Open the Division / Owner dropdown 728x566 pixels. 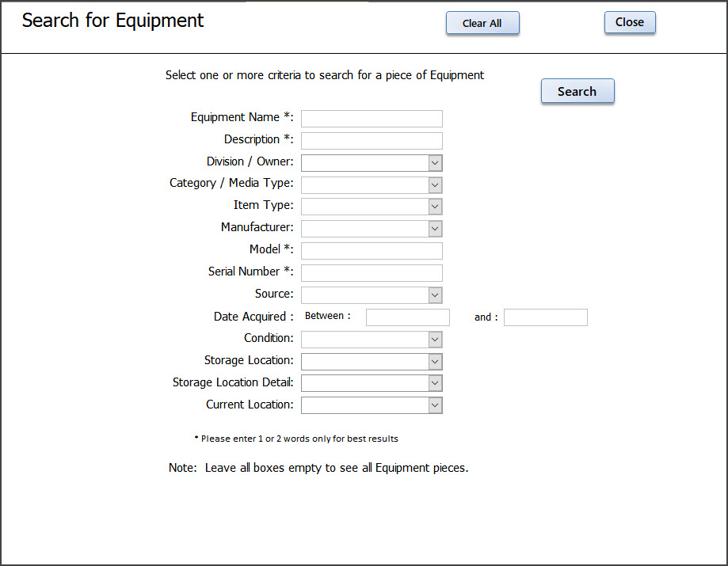tap(371, 163)
